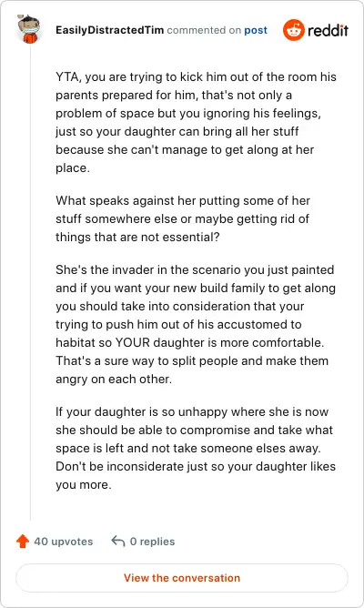The image size is (364, 608).
Task: Click the "0 replies" label
Action: 152,542
